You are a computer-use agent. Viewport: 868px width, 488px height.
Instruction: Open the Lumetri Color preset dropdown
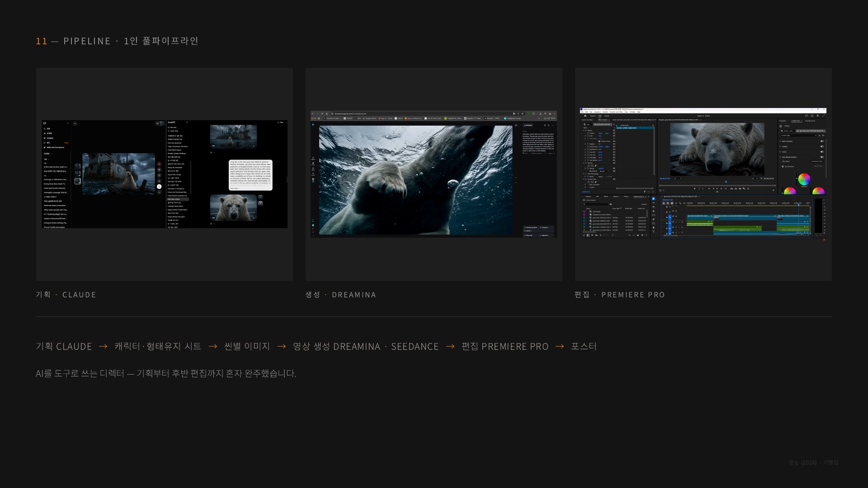click(x=798, y=136)
